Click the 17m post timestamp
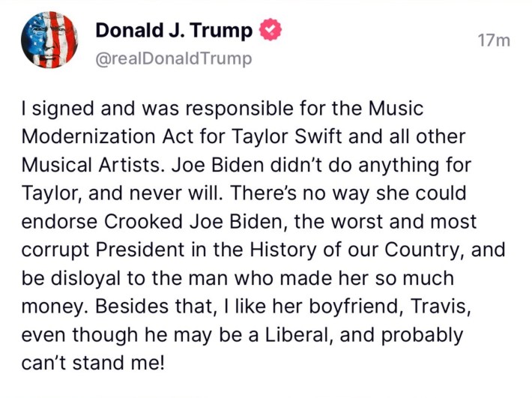Screen dimensions: 532x398 pyautogui.click(x=494, y=40)
